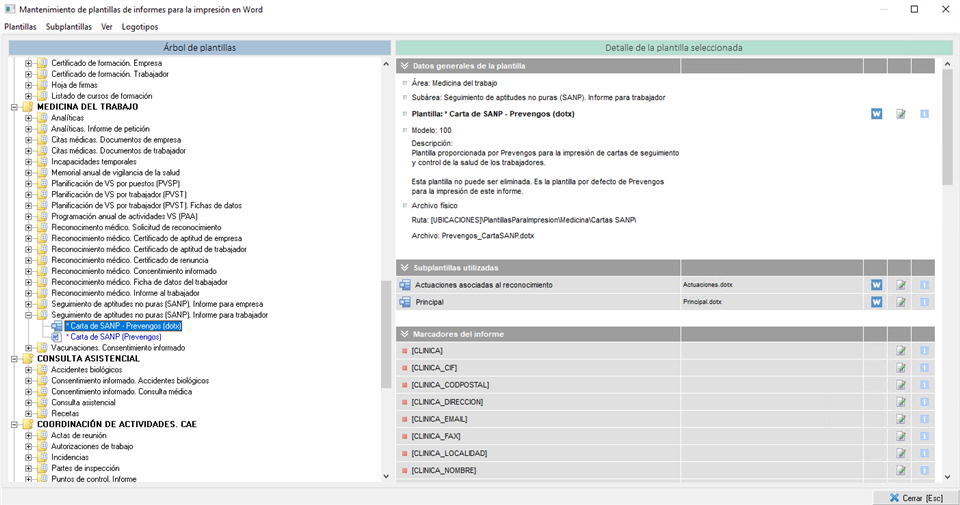
Task: Show info for [CLINICA_DIRECCION] marker
Action: click(924, 402)
